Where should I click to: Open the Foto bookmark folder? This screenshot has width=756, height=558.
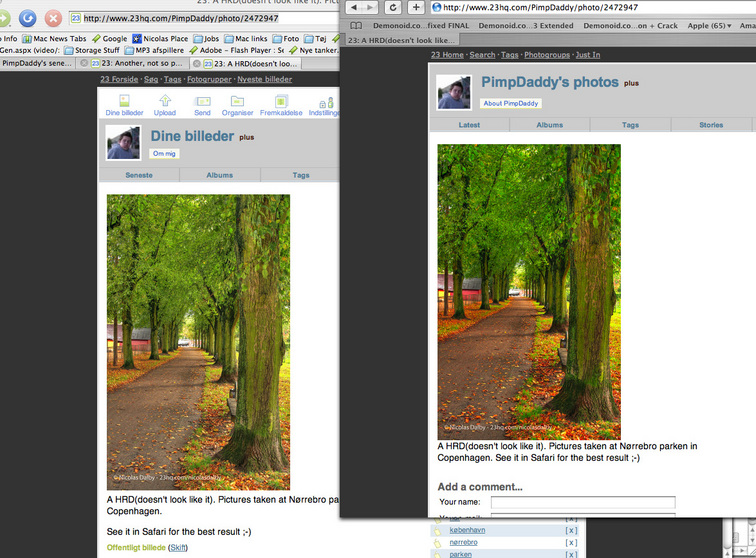tap(285, 39)
